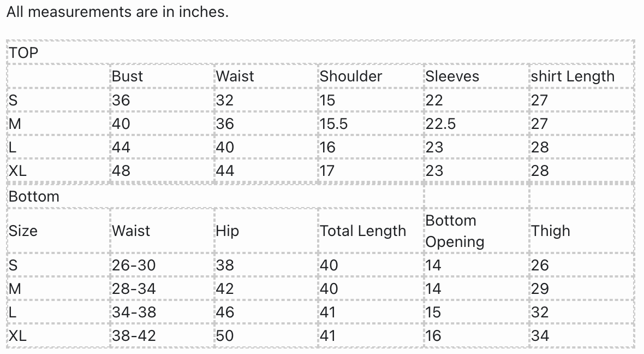Select the XL shoulder value 17
This screenshot has height=354, width=644.
(327, 171)
